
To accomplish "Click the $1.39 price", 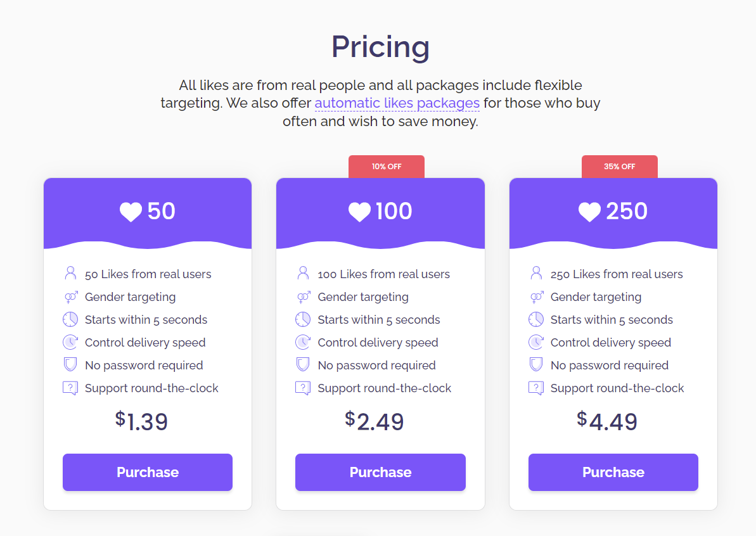I will 142,421.
